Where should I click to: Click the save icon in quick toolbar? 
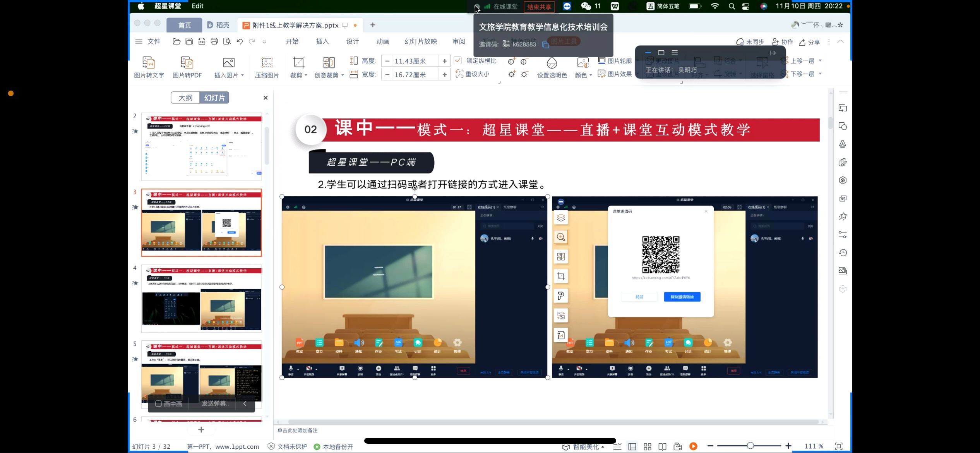point(189,41)
